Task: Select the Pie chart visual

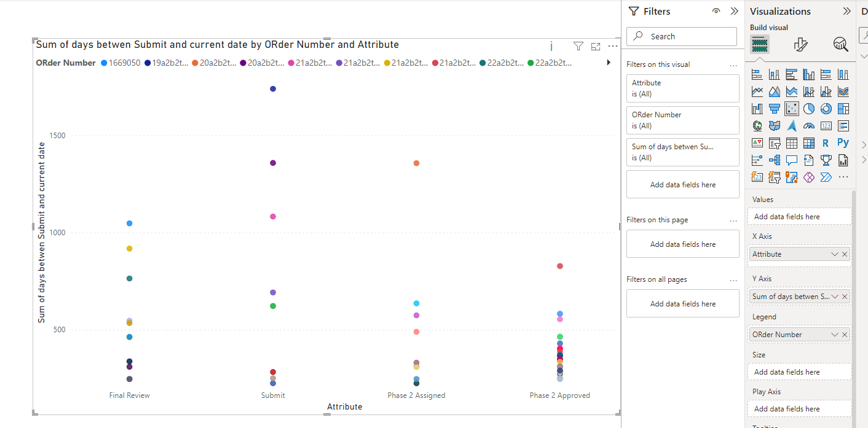Action: [809, 109]
